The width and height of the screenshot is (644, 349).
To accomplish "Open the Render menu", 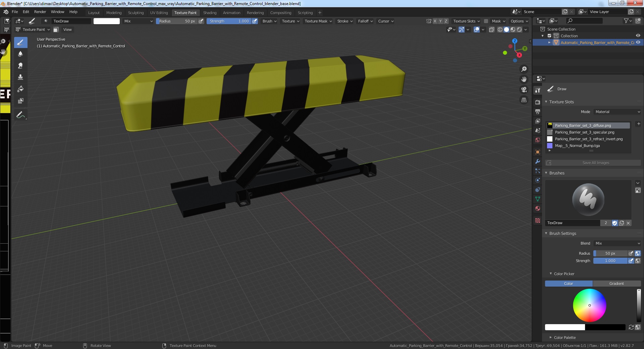I will pyautogui.click(x=40, y=12).
